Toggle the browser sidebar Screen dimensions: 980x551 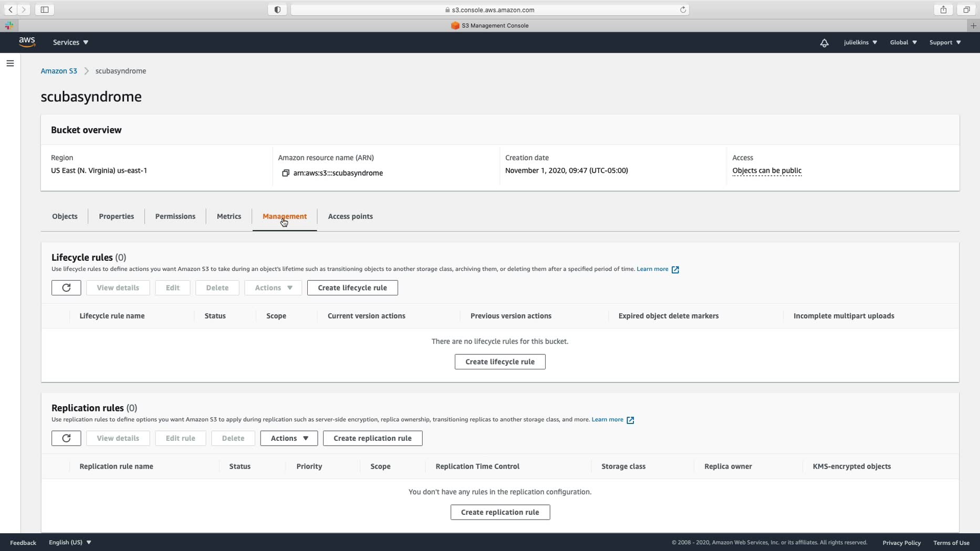45,9
